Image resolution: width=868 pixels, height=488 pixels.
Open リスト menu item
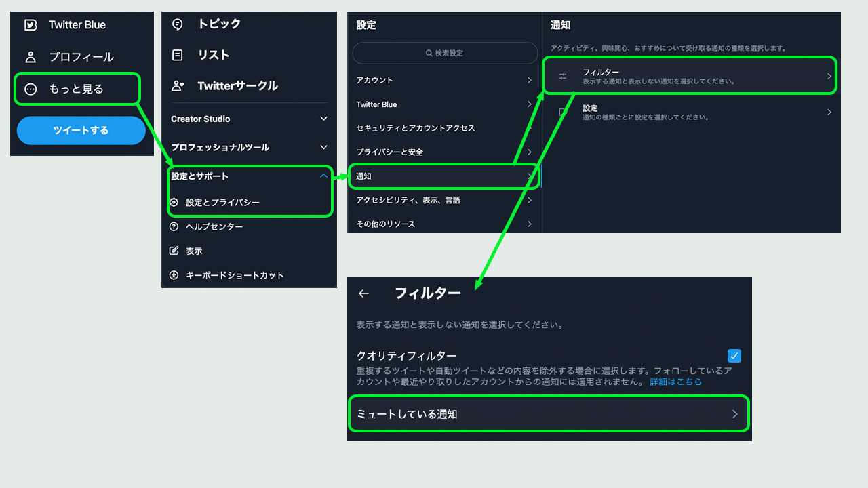coord(214,55)
